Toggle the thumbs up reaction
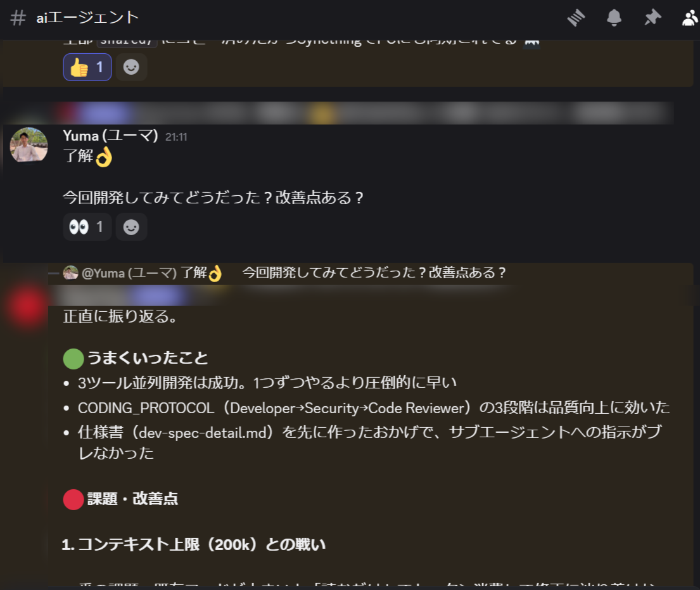 [87, 67]
